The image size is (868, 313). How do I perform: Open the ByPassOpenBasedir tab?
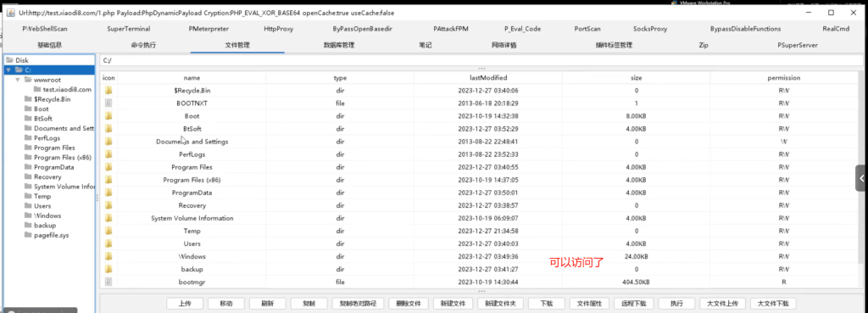(x=362, y=29)
